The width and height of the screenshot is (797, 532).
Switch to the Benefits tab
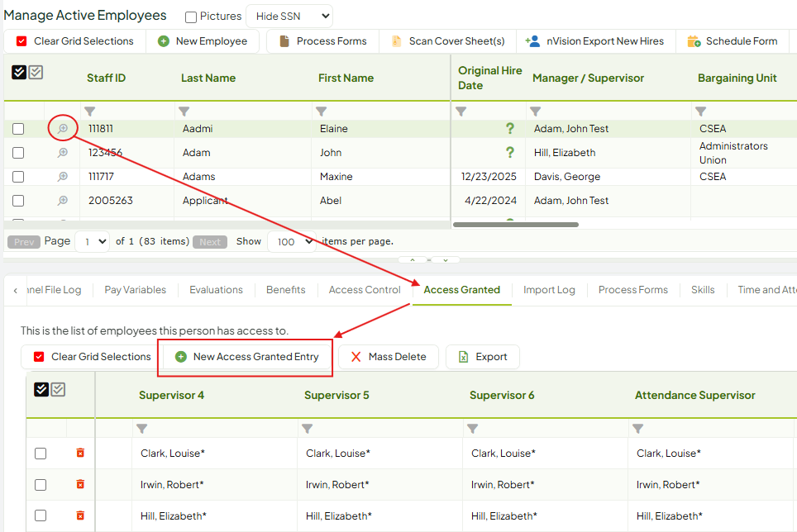click(286, 290)
